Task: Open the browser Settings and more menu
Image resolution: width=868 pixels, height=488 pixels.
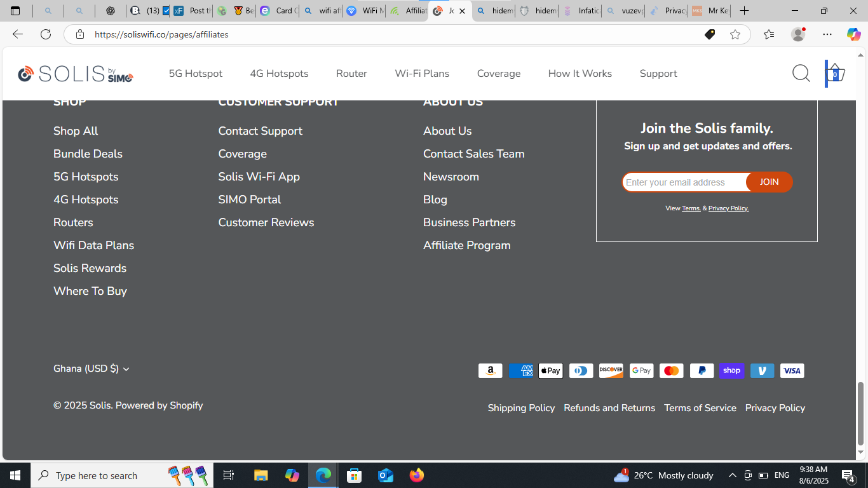Action: 827,34
